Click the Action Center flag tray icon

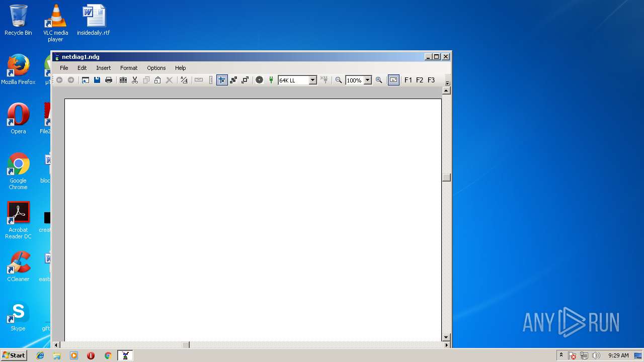point(572,355)
